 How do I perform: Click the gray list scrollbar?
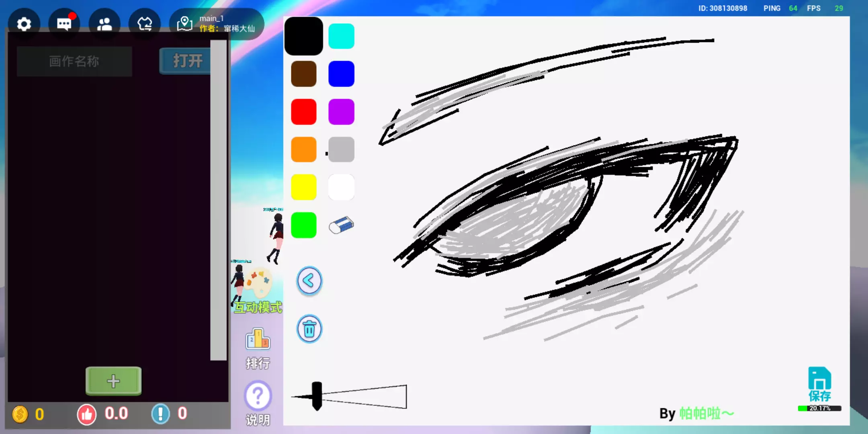(218, 201)
